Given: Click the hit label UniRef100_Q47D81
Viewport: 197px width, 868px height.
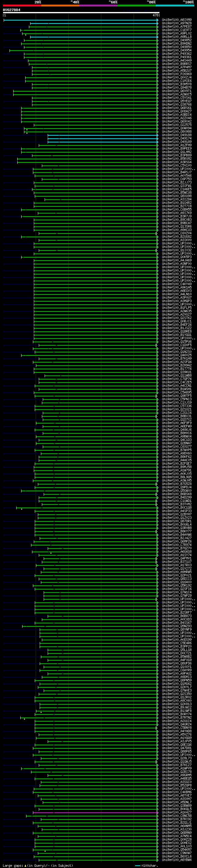Looking at the screenshot, I should tap(177, 748).
